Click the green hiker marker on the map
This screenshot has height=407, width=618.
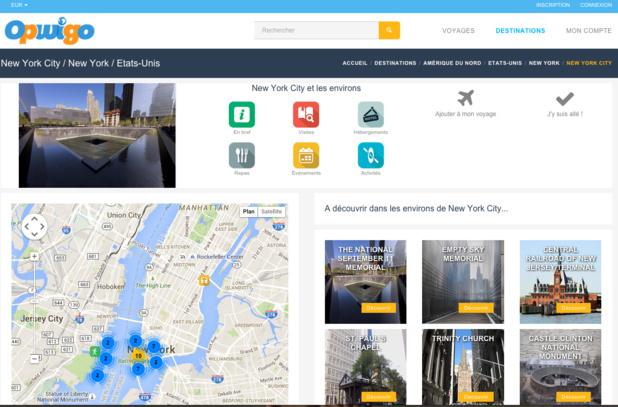click(x=94, y=351)
